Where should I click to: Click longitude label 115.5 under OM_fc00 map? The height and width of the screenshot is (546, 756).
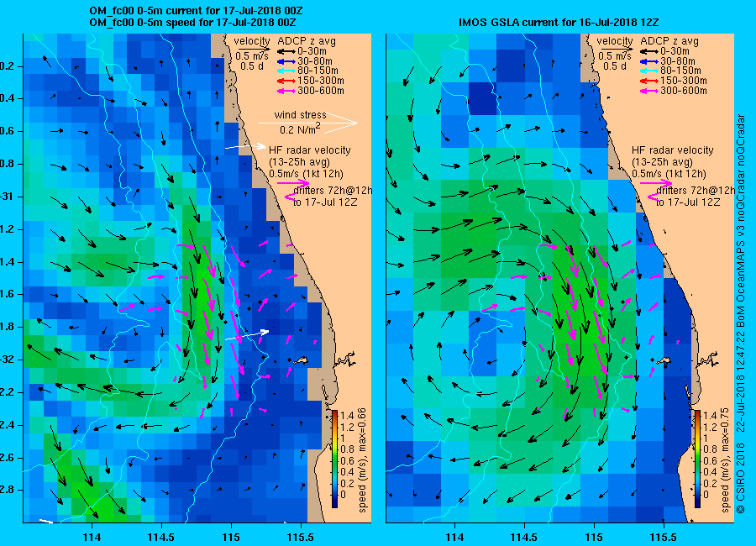[x=301, y=537]
